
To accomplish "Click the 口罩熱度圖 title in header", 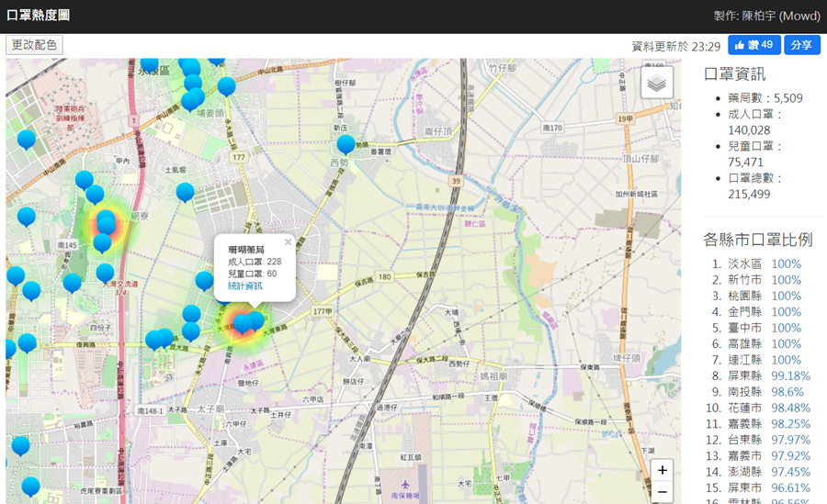I will [x=39, y=16].
